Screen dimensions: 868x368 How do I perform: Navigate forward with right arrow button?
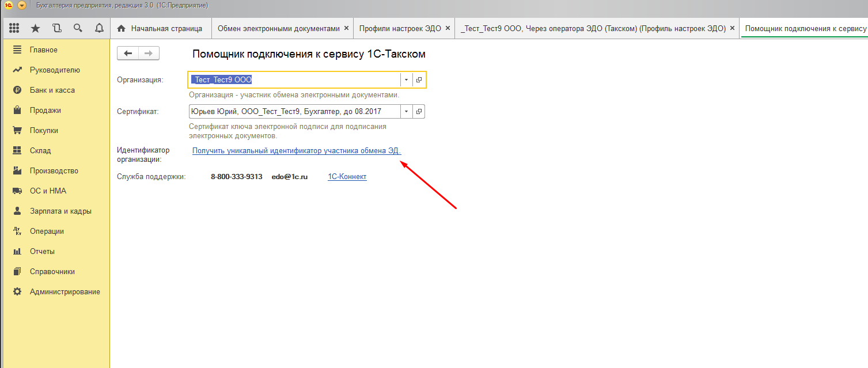point(149,54)
